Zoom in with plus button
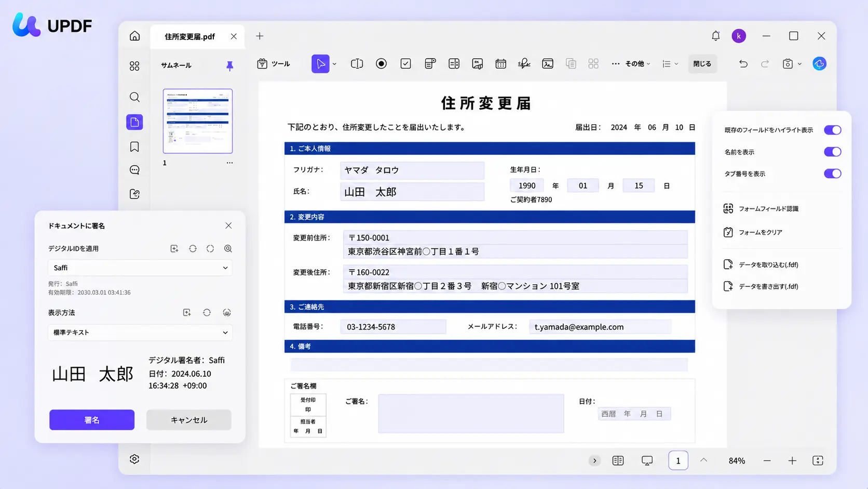Image resolution: width=868 pixels, height=489 pixels. pyautogui.click(x=792, y=460)
